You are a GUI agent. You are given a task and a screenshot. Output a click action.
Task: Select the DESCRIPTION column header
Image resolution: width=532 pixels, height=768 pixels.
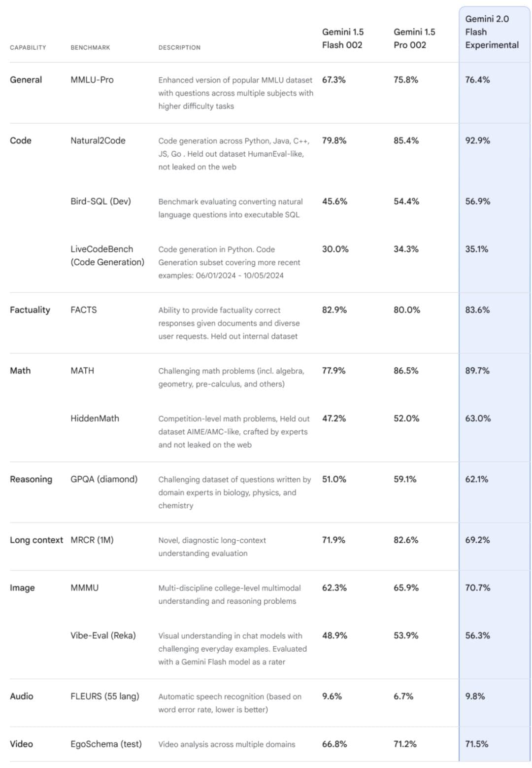(x=179, y=48)
